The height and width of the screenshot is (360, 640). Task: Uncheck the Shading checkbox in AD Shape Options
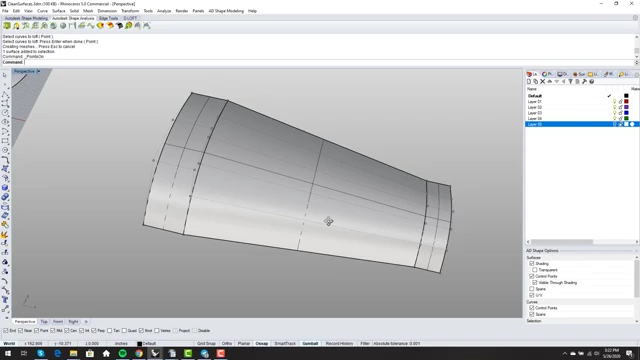click(x=531, y=264)
